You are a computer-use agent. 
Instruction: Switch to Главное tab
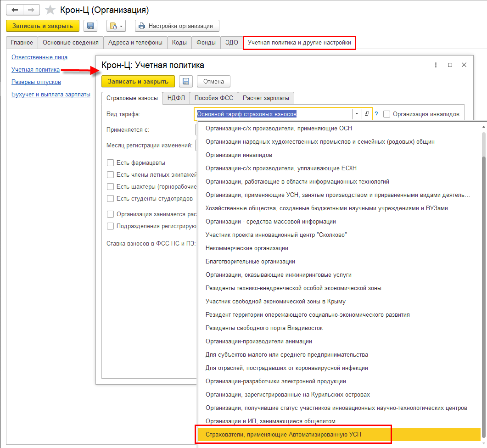22,43
